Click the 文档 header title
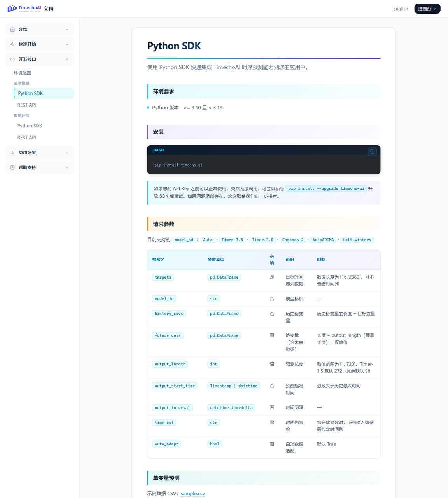 (x=49, y=9)
